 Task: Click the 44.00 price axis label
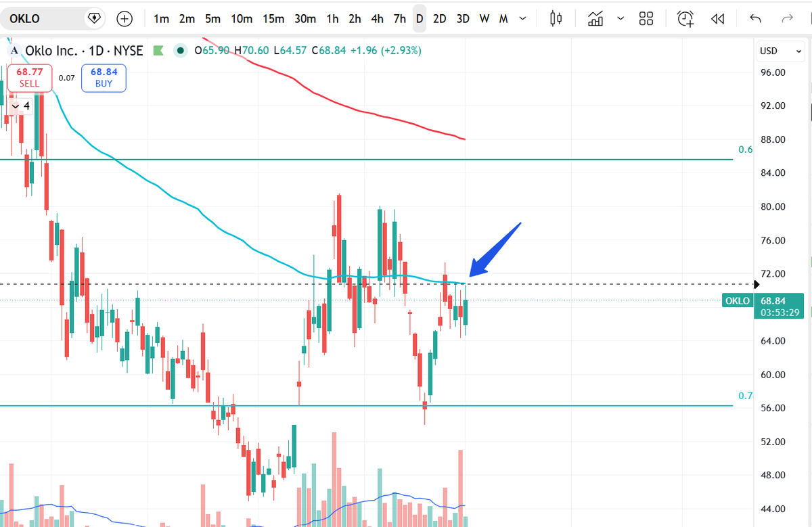click(771, 509)
